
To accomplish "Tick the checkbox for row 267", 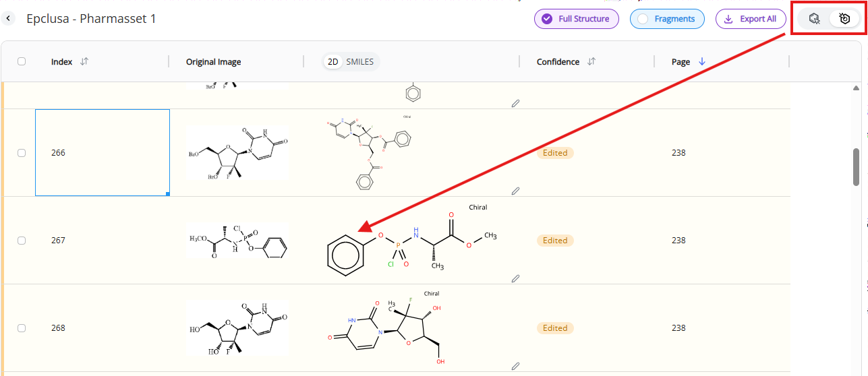I will (x=22, y=241).
